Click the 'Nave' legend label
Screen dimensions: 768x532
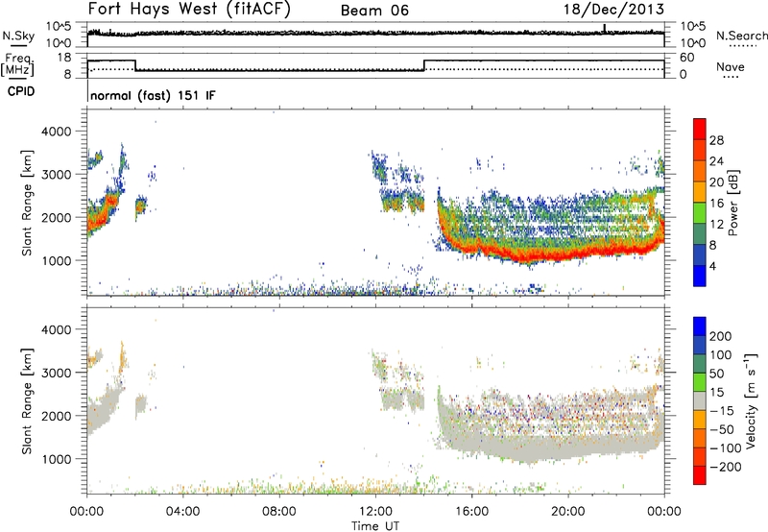pos(731,66)
